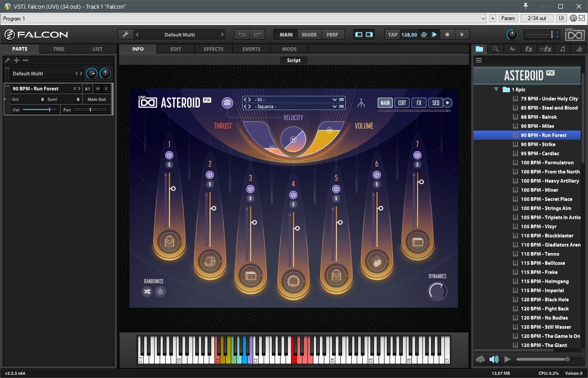Click the Param button in the header
The height and width of the screenshot is (378, 588).
point(508,18)
